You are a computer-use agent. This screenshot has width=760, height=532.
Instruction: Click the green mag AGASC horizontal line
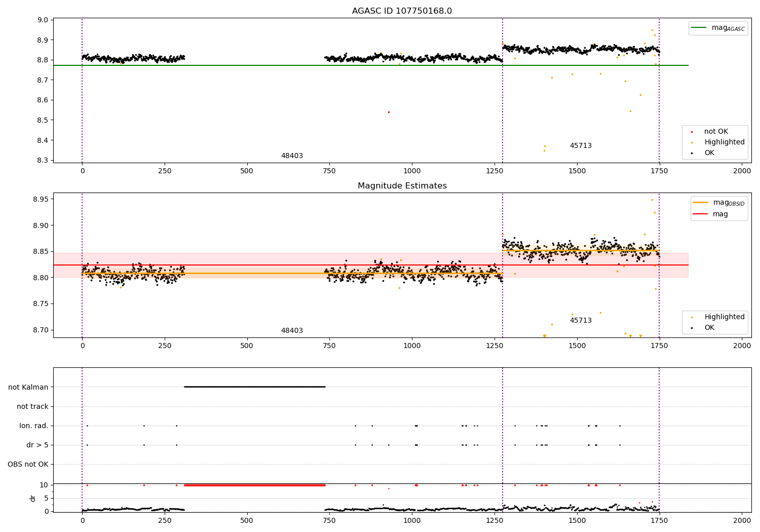370,65
